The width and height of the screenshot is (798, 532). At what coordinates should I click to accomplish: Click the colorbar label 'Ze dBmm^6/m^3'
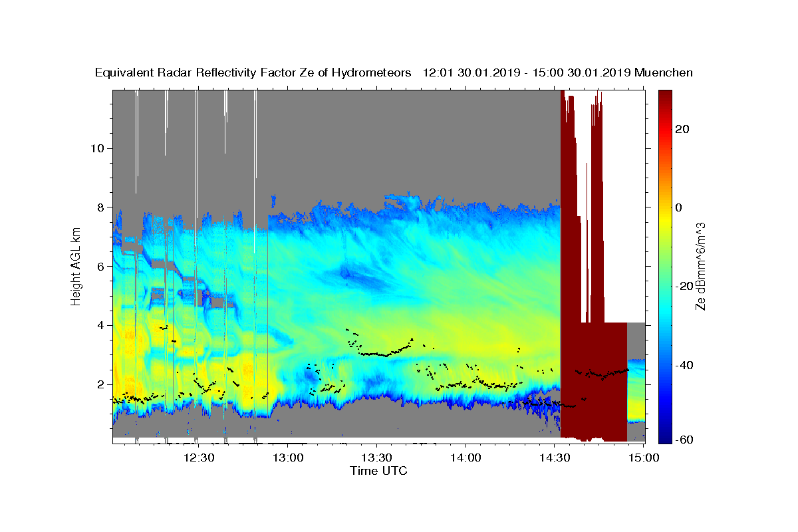700,266
